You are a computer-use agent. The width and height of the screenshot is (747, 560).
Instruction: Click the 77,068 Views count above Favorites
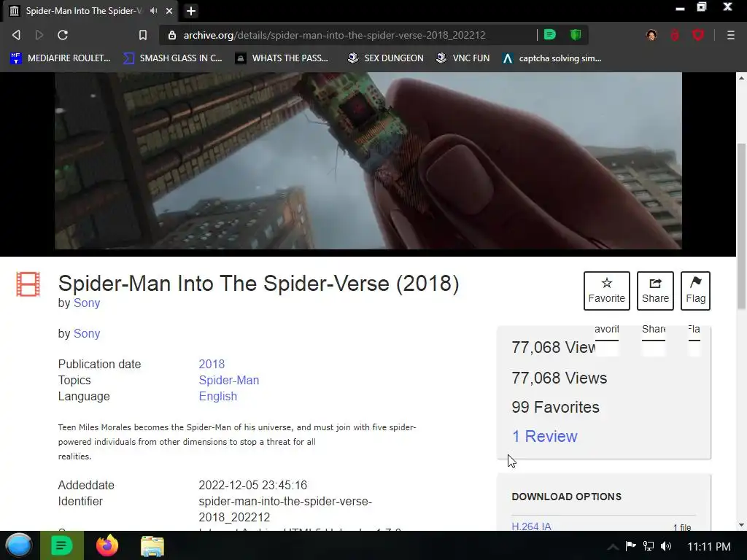coord(560,378)
